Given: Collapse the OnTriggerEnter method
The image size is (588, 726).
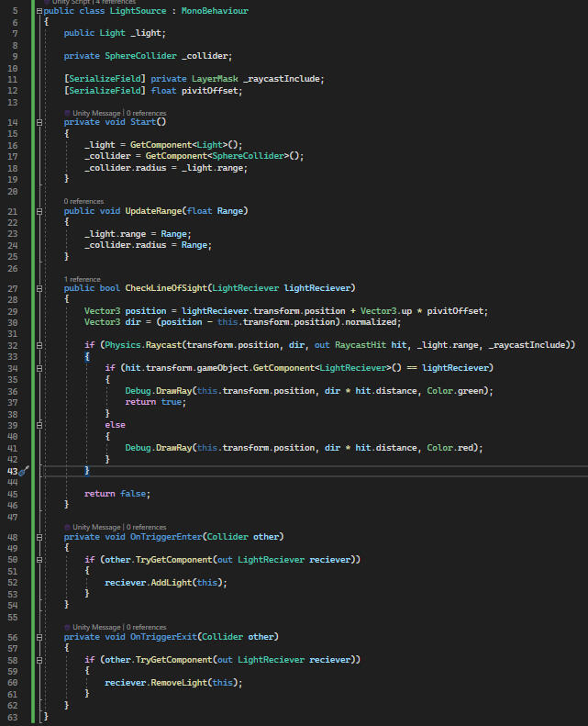Looking at the screenshot, I should pos(39,537).
